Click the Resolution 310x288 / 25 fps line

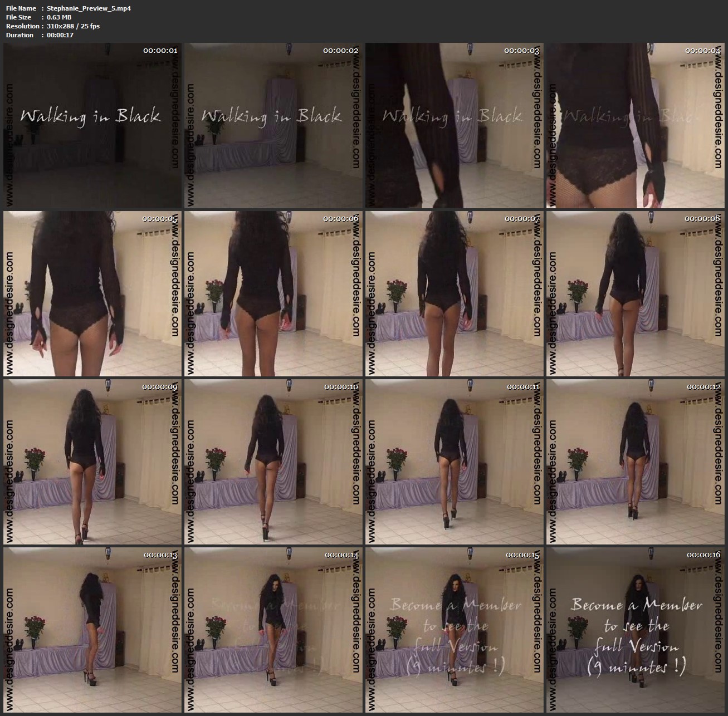53,26
